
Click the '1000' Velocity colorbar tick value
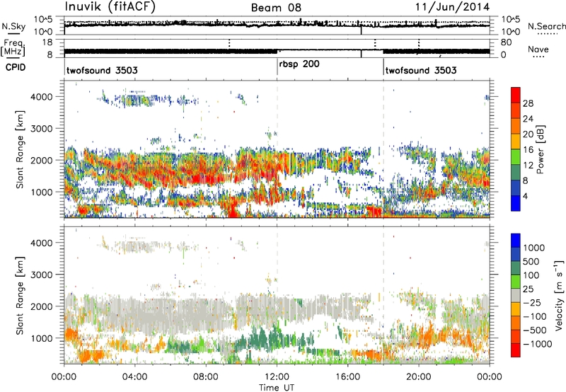click(x=534, y=248)
